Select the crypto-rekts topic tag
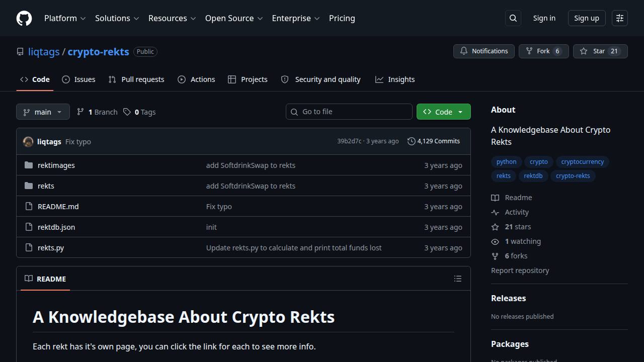 click(573, 176)
